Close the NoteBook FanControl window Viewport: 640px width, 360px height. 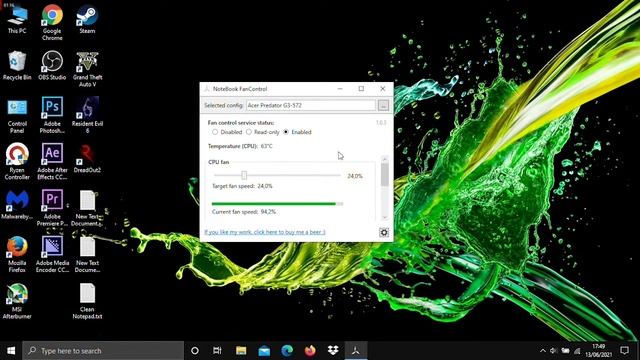point(382,89)
